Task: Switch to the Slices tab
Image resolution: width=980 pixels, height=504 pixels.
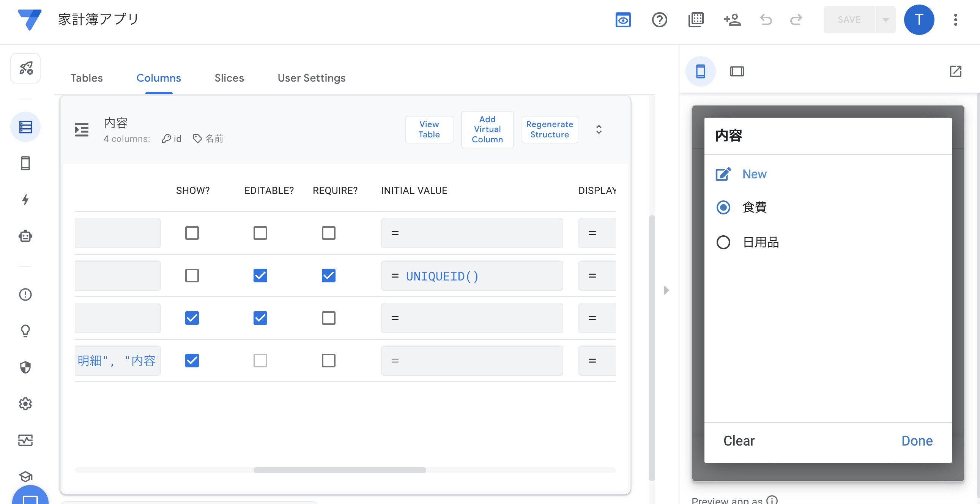Action: (229, 78)
